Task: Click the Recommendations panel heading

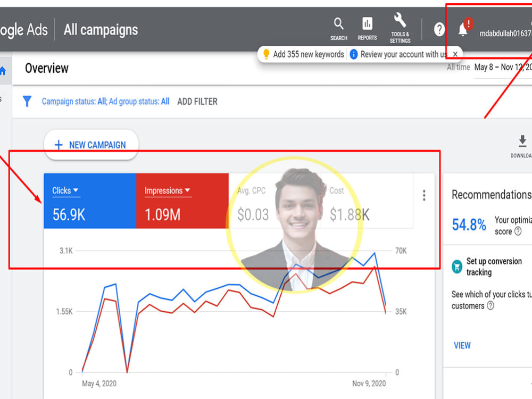Action: pyautogui.click(x=492, y=195)
